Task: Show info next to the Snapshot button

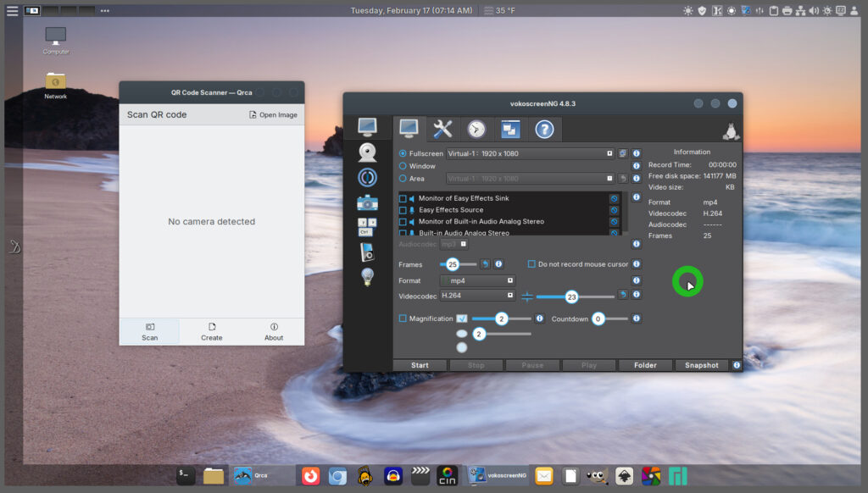Action: pos(737,365)
